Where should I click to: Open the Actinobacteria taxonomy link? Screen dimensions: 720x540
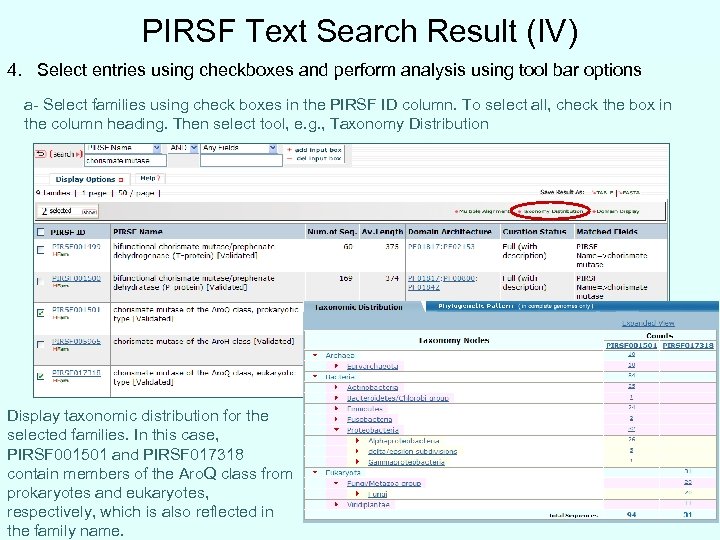[x=372, y=388]
